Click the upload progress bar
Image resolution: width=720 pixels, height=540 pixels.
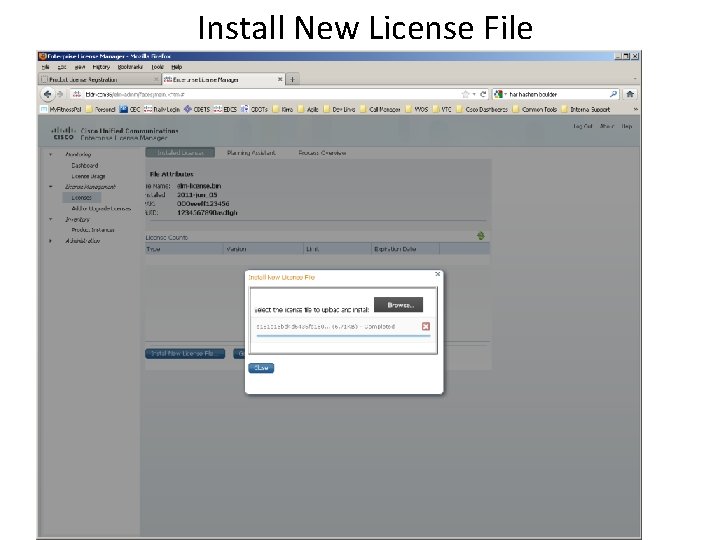pos(343,336)
